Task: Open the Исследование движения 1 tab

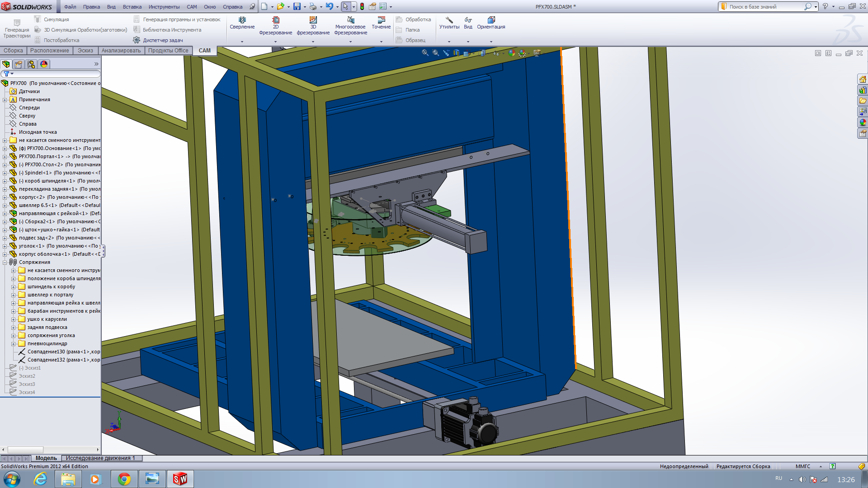Action: click(100, 458)
